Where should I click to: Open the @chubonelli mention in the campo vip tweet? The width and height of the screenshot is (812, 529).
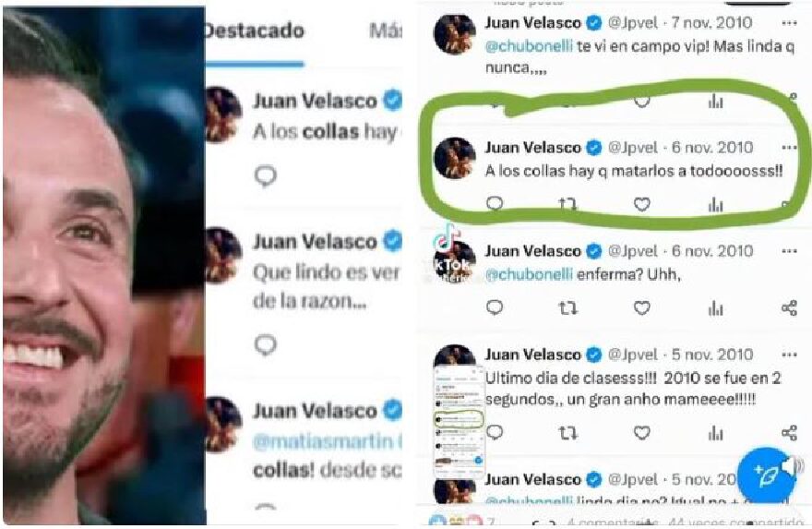coord(529,47)
